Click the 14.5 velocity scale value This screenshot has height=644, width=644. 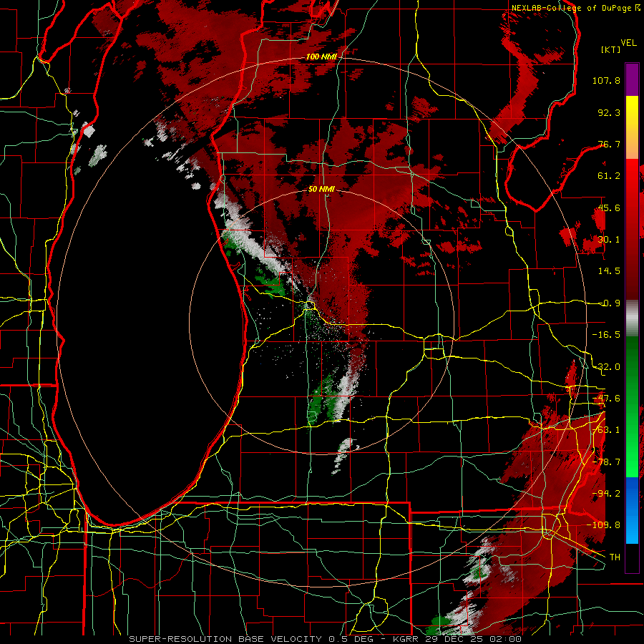tap(609, 271)
